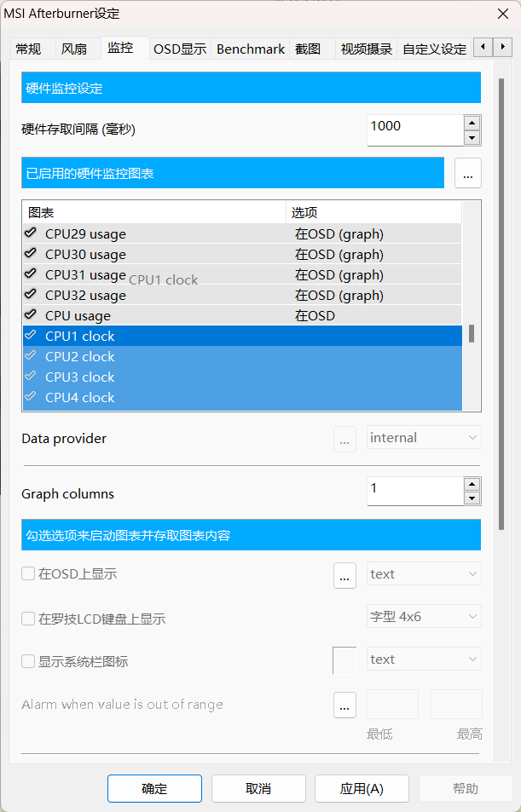The width and height of the screenshot is (521, 812).
Task: Increase the Graph columns value
Action: tap(472, 484)
